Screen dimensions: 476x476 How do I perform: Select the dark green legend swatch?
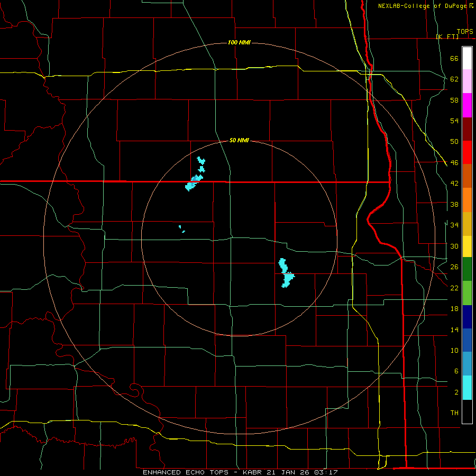pyautogui.click(x=467, y=269)
